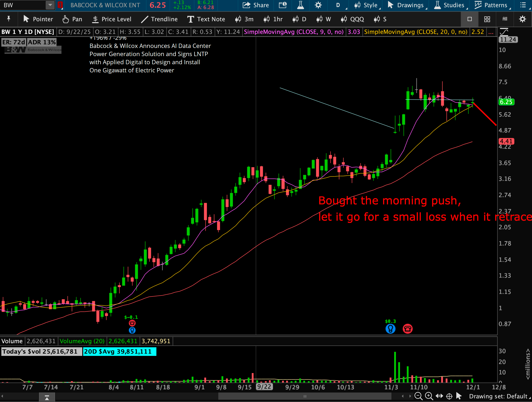Click the zoom out magnifier icon
This screenshot has width=532, height=402.
418,396
